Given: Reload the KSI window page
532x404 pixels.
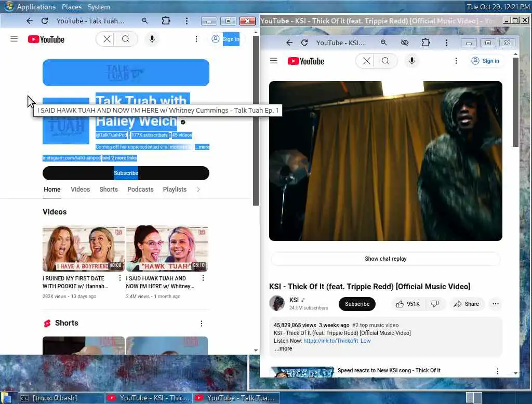Looking at the screenshot, I should (304, 43).
